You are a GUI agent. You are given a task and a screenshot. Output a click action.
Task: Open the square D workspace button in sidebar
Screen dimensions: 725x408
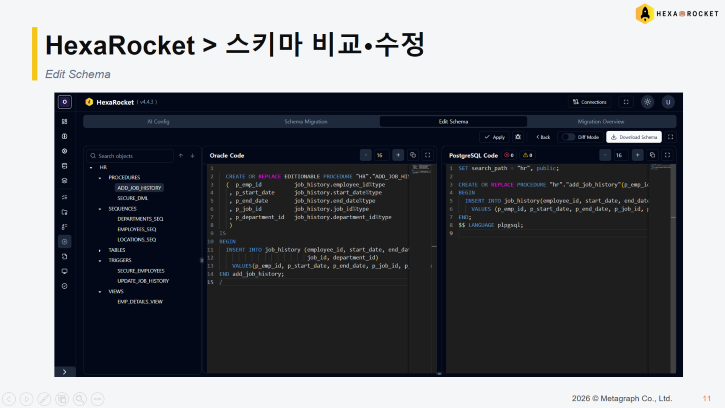click(x=65, y=102)
